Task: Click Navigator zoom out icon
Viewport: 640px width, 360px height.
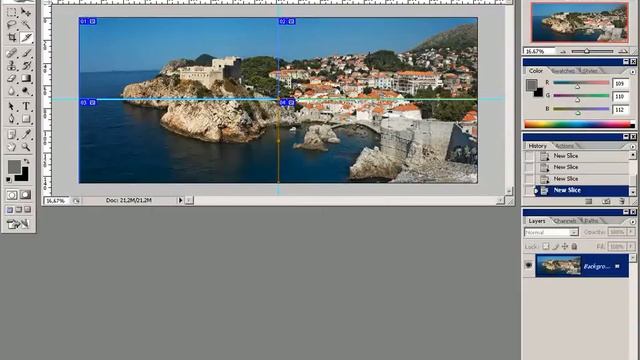Action: pyautogui.click(x=563, y=51)
